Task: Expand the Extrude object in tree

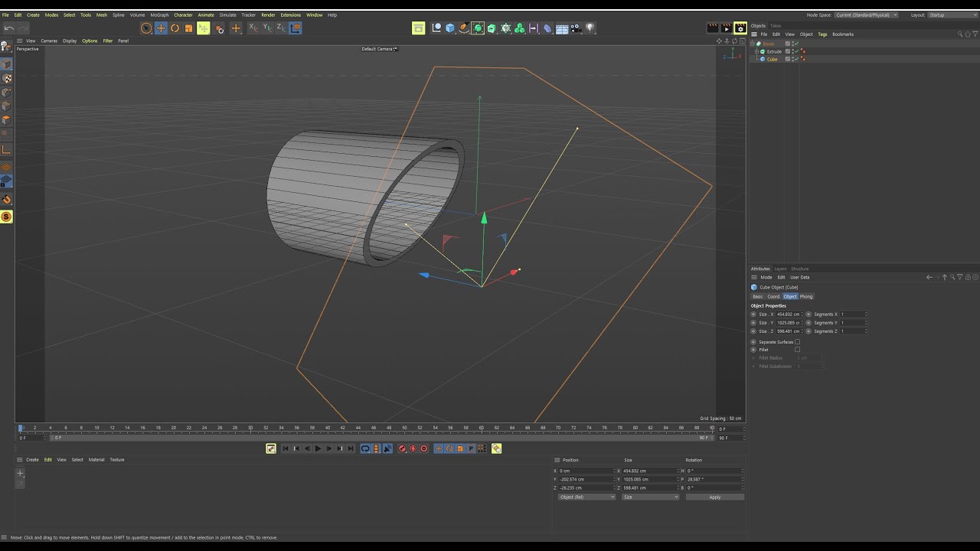Action: tap(756, 51)
